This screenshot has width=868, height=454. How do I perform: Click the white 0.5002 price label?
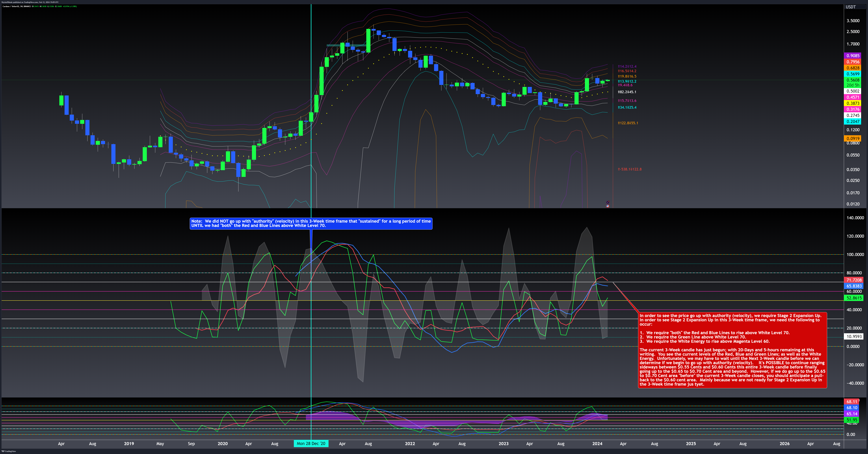point(853,91)
